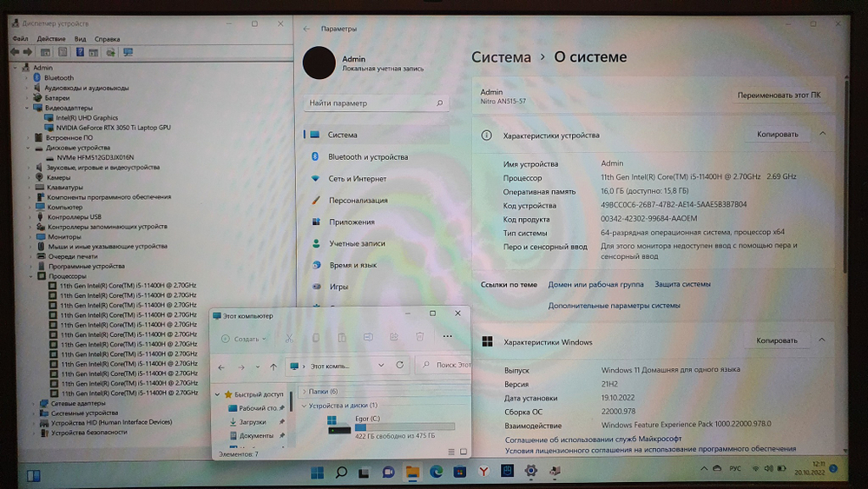Viewport: 868px width, 489px height.
Task: Click the Settings window vertical scrollbar
Action: click(845, 177)
